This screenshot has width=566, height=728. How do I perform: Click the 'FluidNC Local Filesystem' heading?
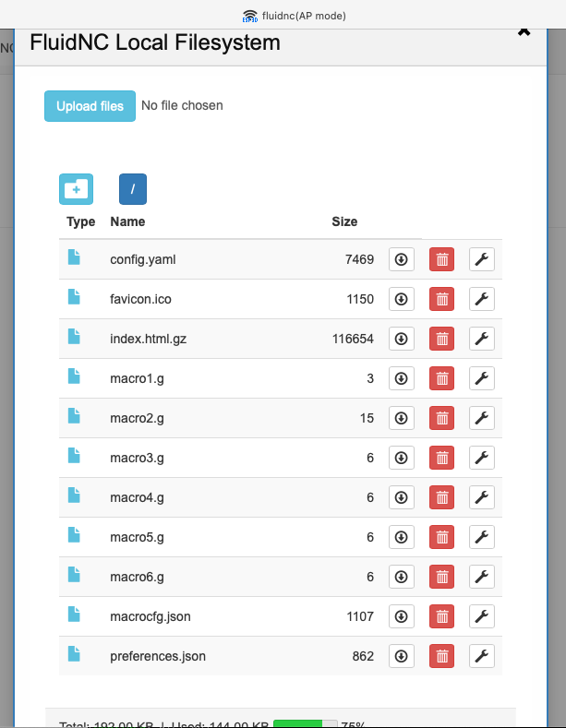tap(155, 42)
